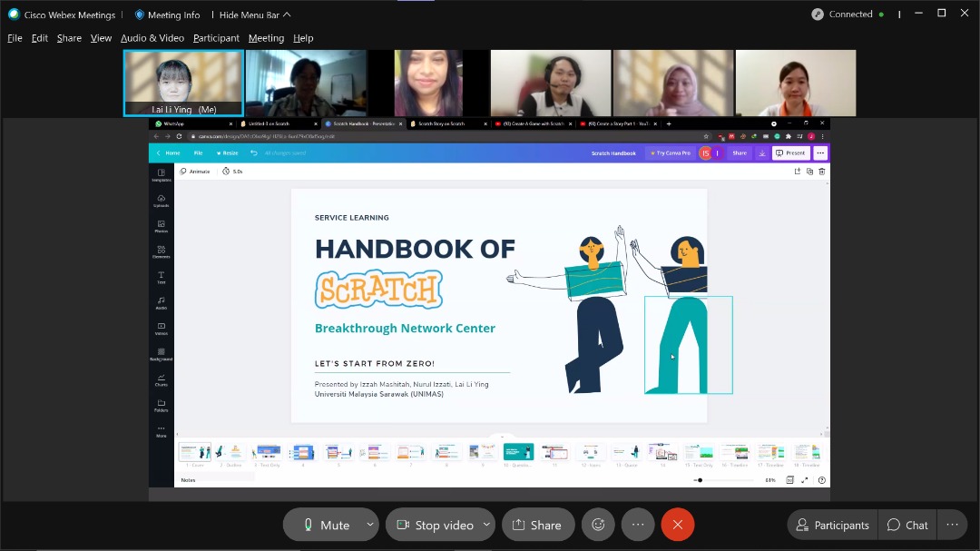Image resolution: width=980 pixels, height=551 pixels.
Task: Open the Resize dropdown in Canva
Action: 227,153
